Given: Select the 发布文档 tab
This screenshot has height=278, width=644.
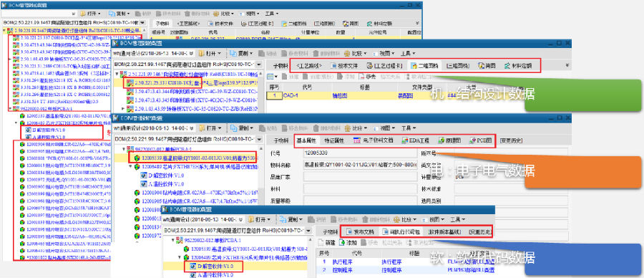Looking at the screenshot, I should click(x=360, y=231).
